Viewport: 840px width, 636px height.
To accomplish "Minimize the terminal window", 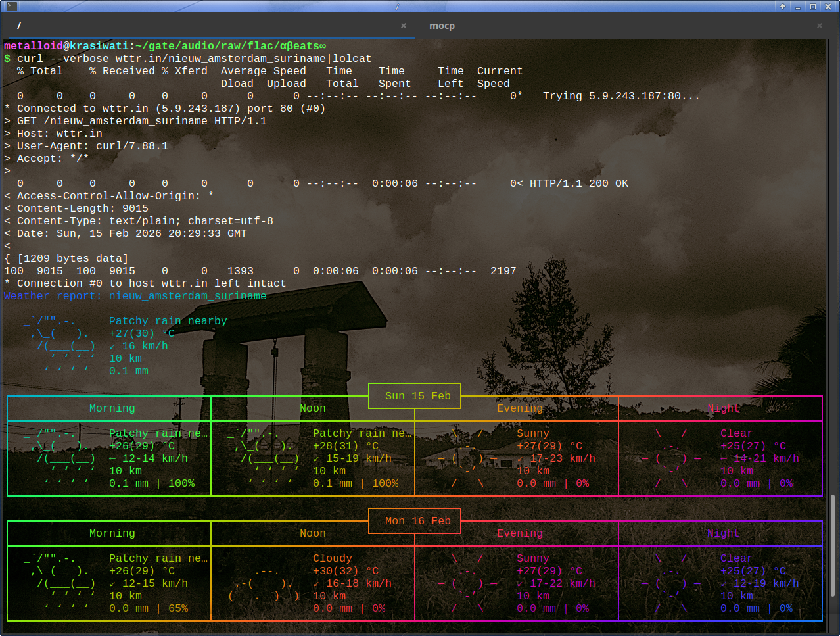I will (x=798, y=6).
